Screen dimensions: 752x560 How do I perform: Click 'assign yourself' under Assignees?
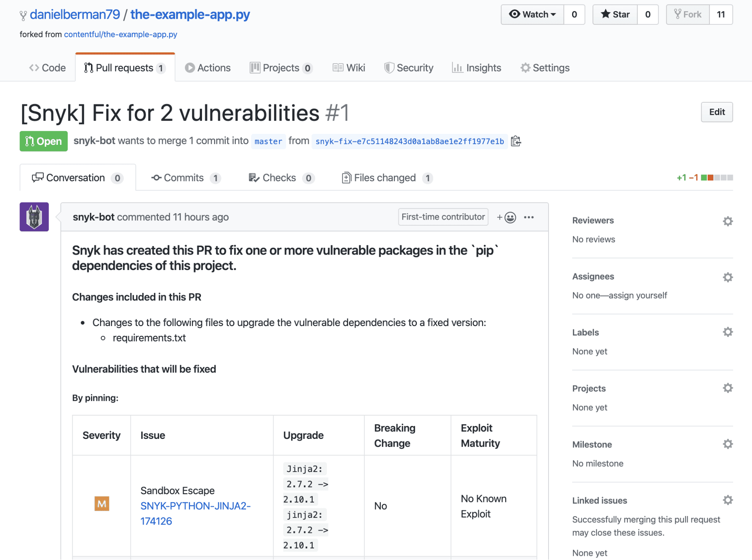pyautogui.click(x=638, y=296)
